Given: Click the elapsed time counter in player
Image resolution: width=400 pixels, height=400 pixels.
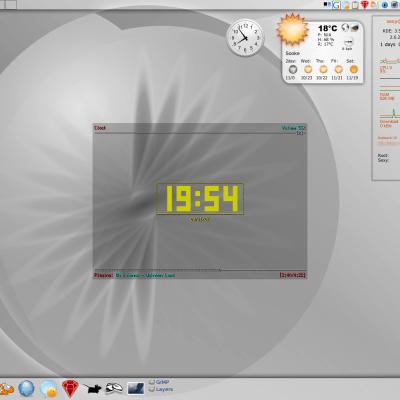Looking at the screenshot, I should [x=293, y=275].
